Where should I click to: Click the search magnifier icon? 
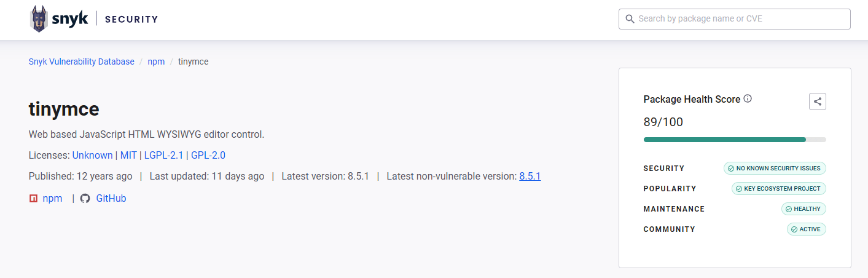click(x=630, y=19)
